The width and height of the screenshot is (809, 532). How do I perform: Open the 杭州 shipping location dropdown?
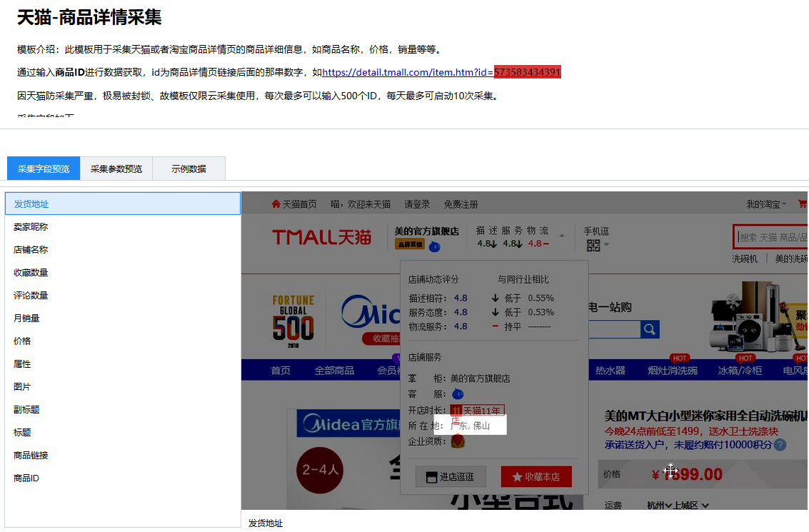point(659,505)
